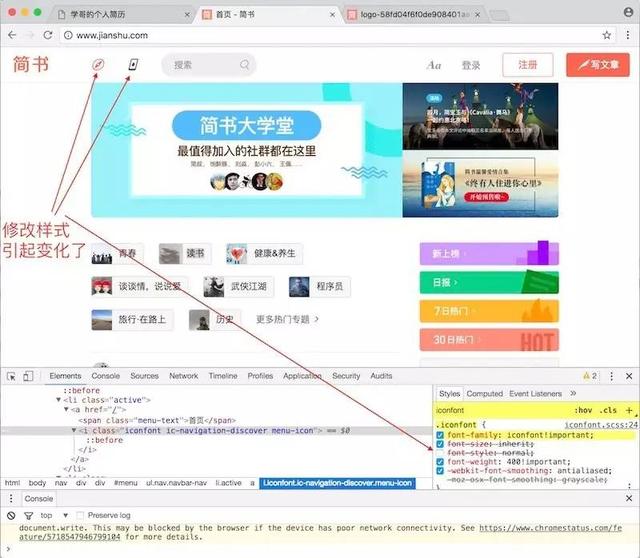Screen dimensions: 640x558
Task: Click the 写文章 write article button
Action: pos(598,65)
